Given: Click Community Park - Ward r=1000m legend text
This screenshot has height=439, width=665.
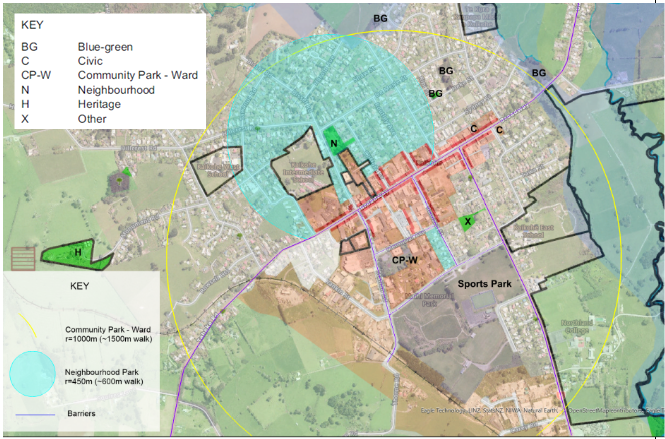Looking at the screenshot, I should 108,333.
